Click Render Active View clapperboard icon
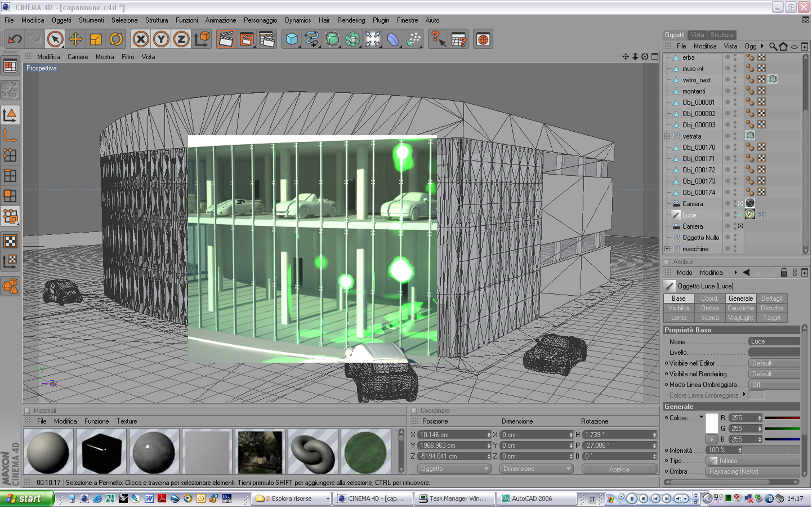 pos(226,39)
